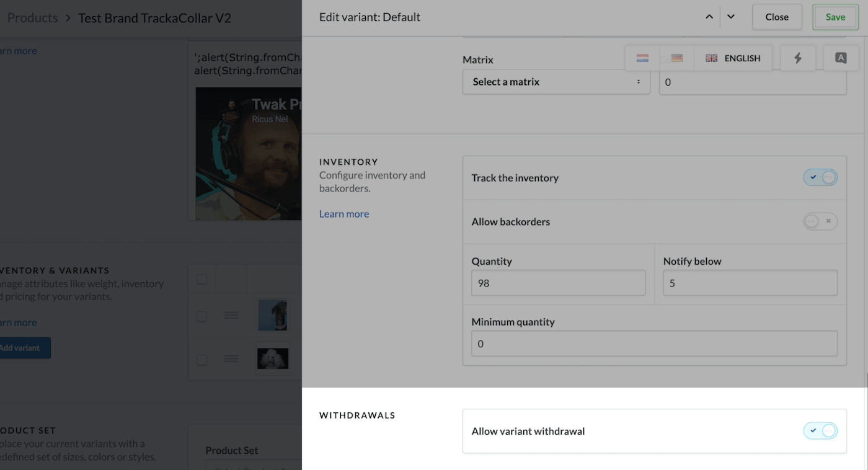
Task: Open Learn more link under Inventory
Action: point(344,214)
